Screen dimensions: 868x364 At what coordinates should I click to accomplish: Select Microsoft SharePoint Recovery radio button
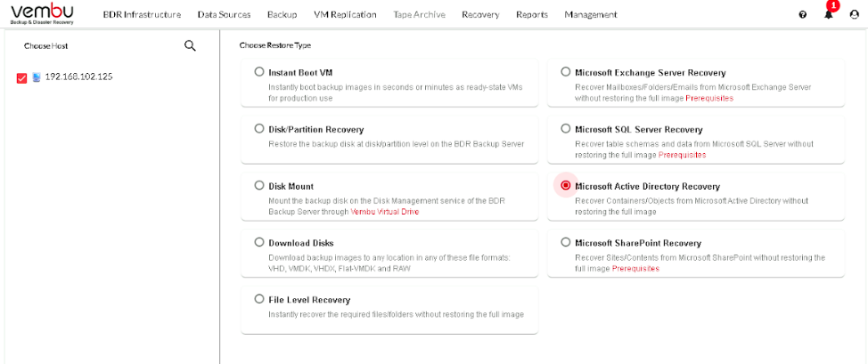(565, 242)
